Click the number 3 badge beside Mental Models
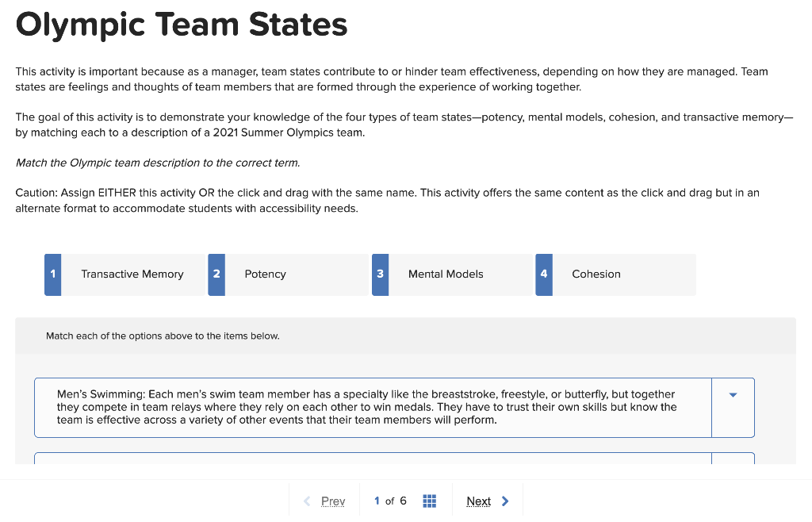The image size is (812, 522). (x=380, y=274)
